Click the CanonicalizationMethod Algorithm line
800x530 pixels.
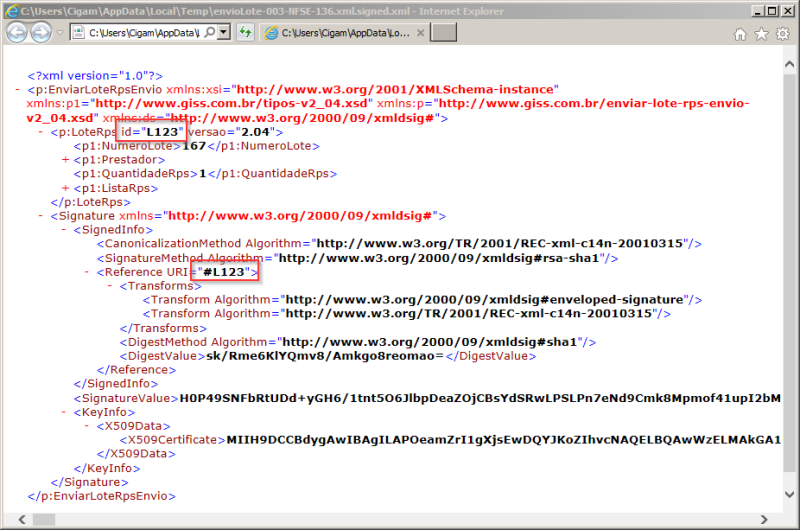point(399,244)
